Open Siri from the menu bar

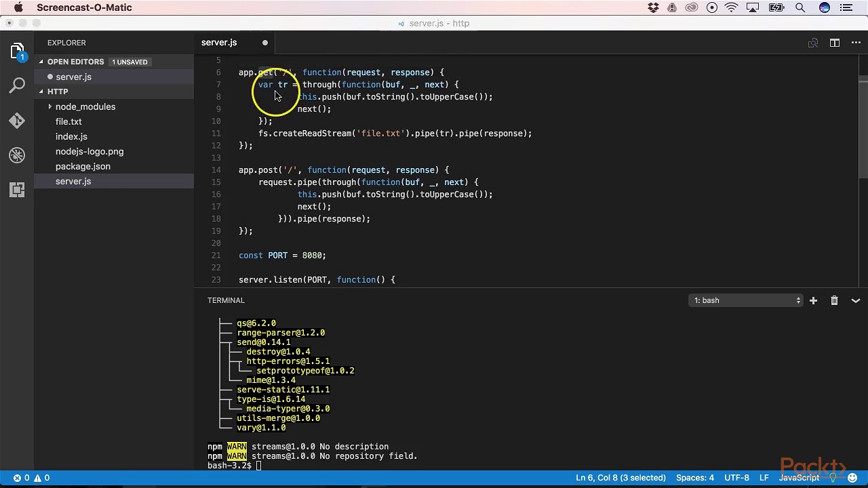825,7
